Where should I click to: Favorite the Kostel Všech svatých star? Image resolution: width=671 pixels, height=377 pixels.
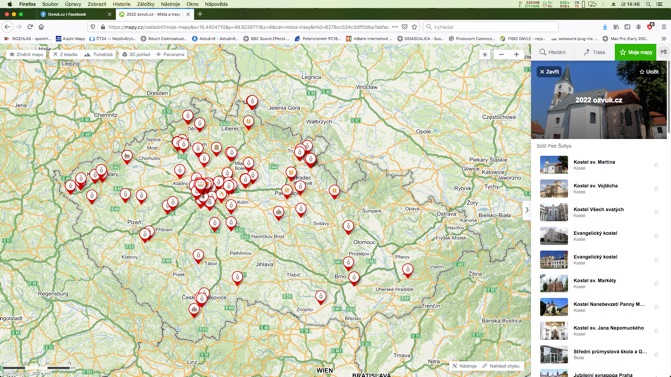click(x=656, y=212)
